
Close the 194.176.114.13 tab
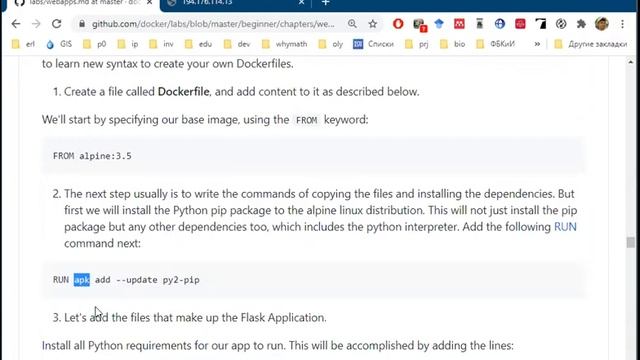tap(301, 2)
